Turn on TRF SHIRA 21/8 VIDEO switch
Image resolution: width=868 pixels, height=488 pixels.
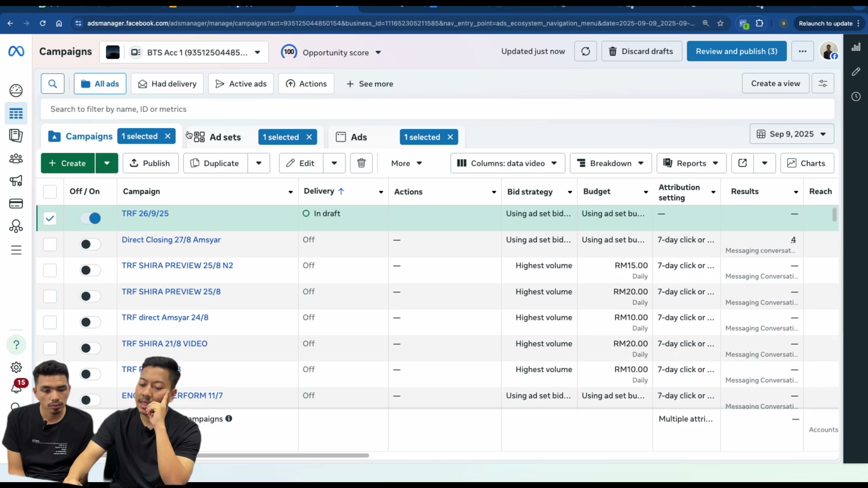(x=90, y=348)
